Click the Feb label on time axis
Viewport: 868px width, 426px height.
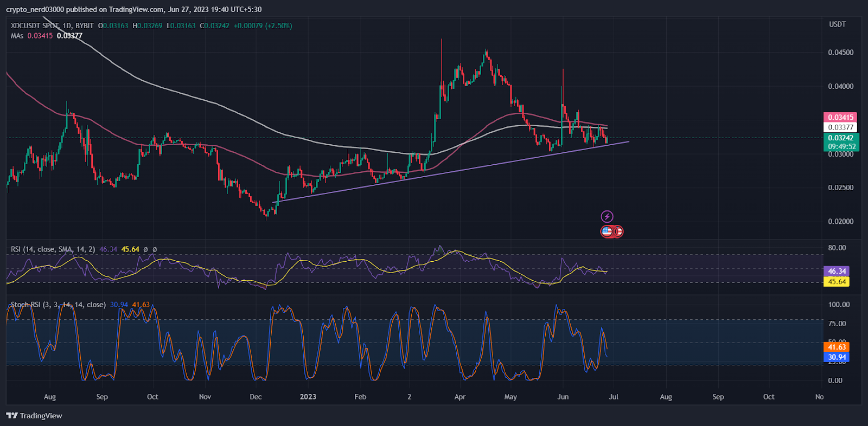click(x=360, y=397)
